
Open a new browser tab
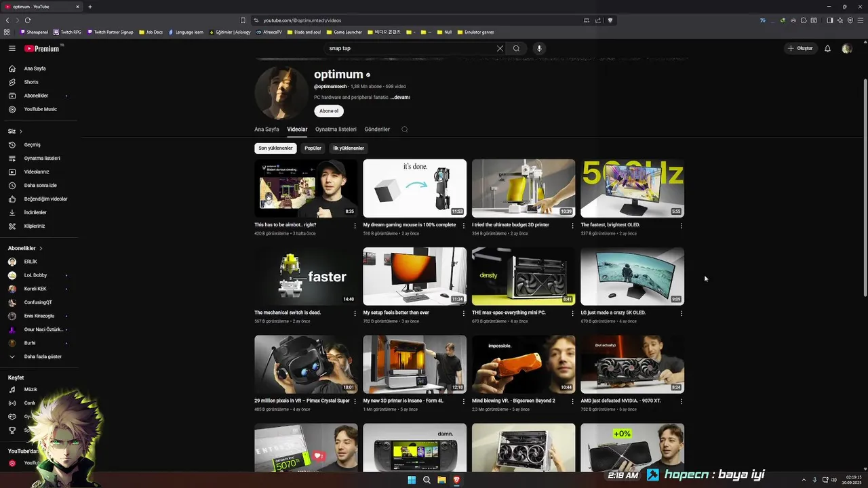[90, 7]
